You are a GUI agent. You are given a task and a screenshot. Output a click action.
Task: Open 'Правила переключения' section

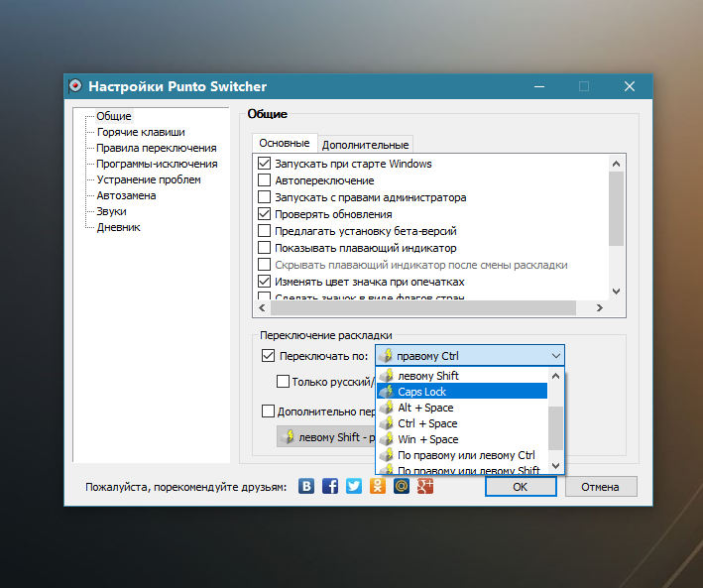pos(157,148)
